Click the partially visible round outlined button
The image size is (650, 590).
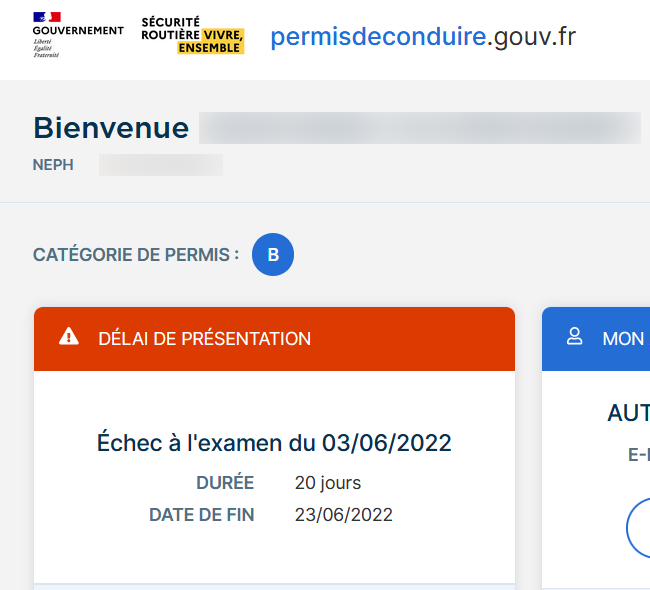tap(638, 528)
